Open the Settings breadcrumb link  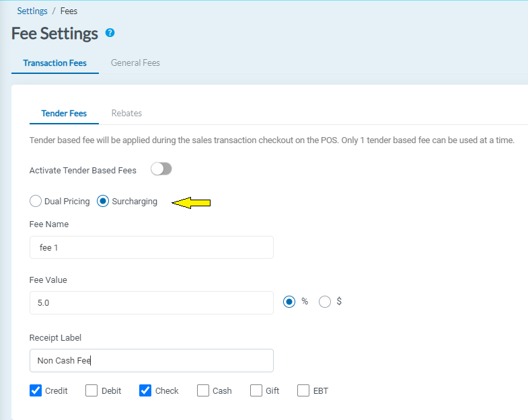[32, 11]
